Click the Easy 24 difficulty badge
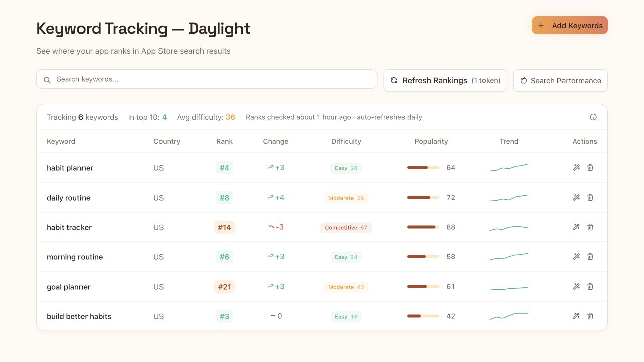This screenshot has width=644, height=362. tap(346, 257)
